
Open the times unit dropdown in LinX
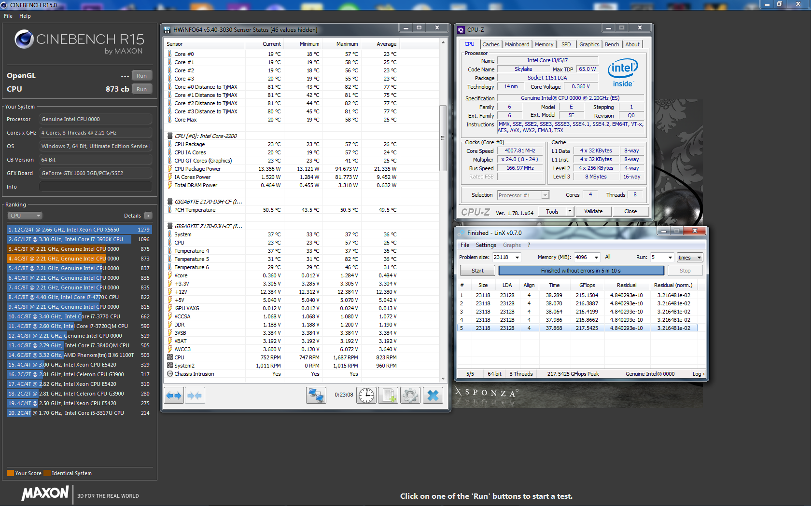[690, 258]
